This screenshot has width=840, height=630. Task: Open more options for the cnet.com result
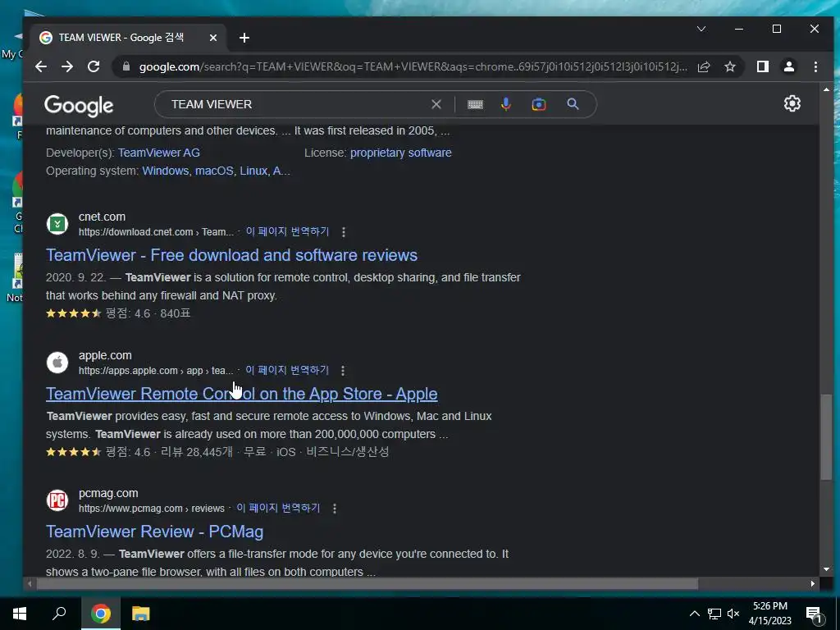point(344,232)
